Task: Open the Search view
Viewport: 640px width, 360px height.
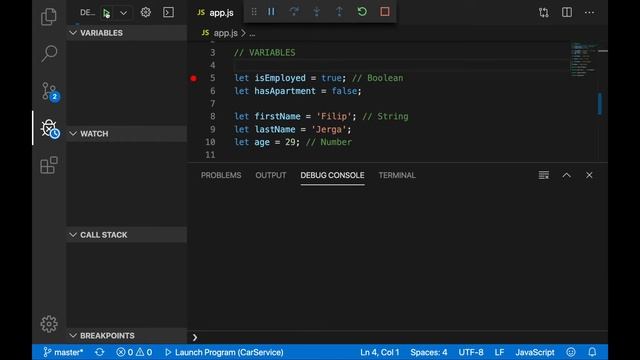Action: point(49,53)
